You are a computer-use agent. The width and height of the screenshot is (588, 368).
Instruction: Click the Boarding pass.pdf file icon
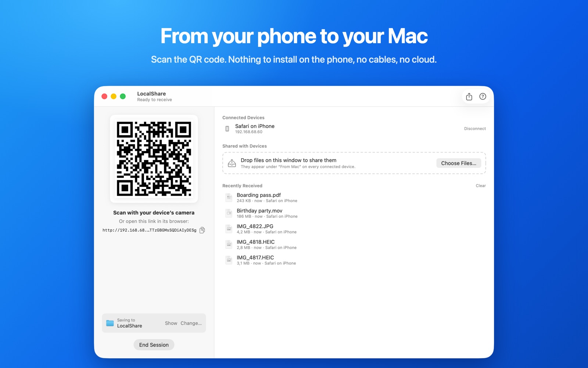click(x=229, y=198)
